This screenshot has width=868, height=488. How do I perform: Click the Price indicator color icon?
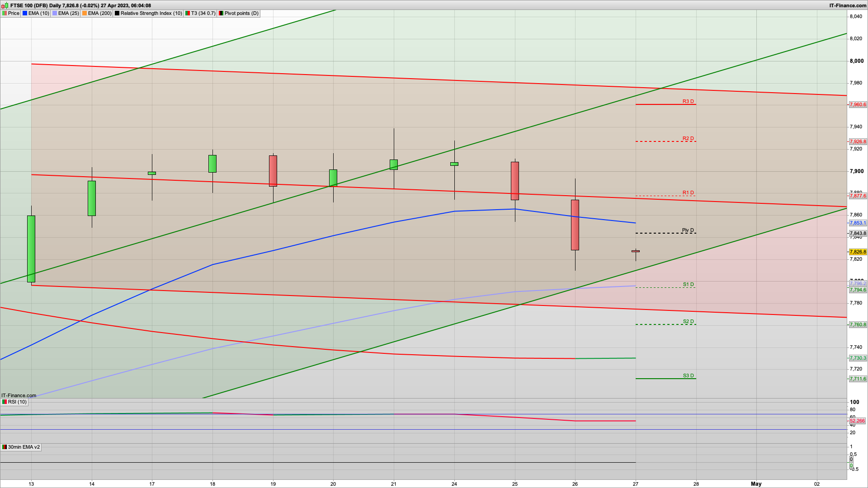(5, 13)
